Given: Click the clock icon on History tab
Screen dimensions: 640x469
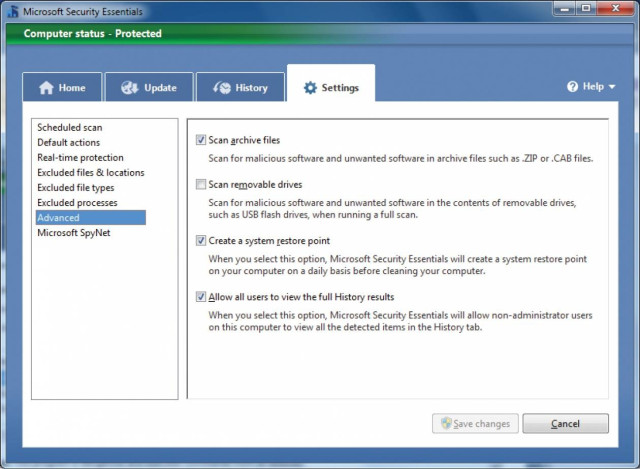Looking at the screenshot, I should 222,87.
